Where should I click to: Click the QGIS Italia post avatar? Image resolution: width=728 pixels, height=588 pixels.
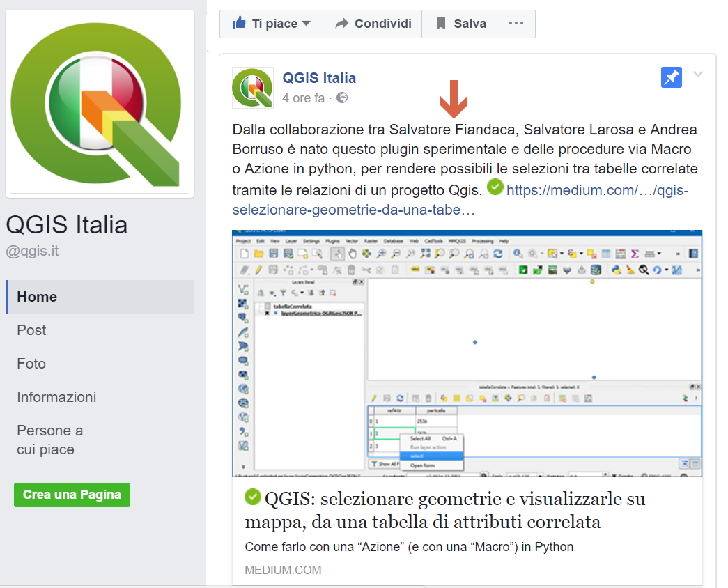tap(252, 88)
